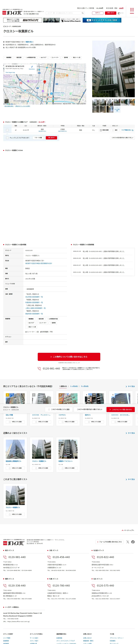Click the search magnifier icon
The image size is (138, 644).
[82, 13]
